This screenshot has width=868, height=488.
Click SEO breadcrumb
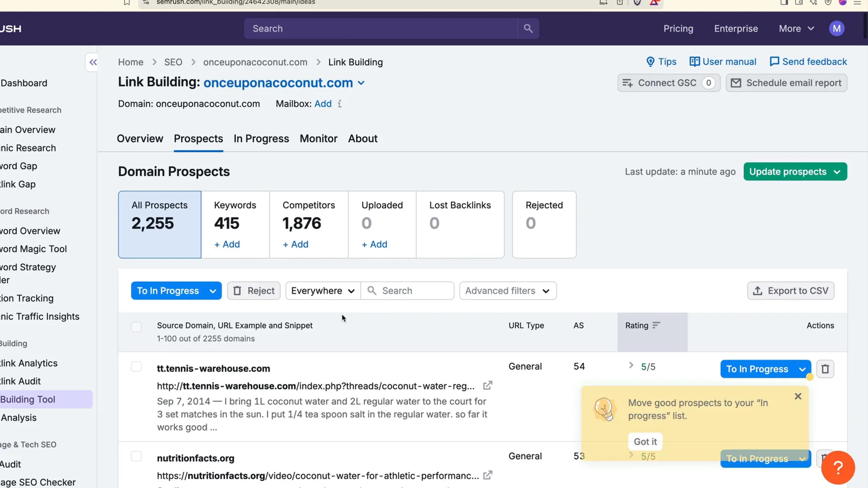173,62
